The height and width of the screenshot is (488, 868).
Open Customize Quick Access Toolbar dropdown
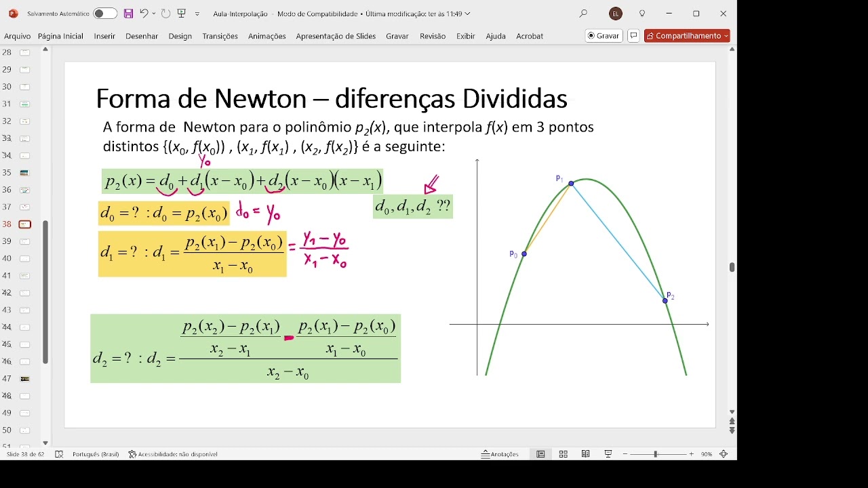point(197,14)
